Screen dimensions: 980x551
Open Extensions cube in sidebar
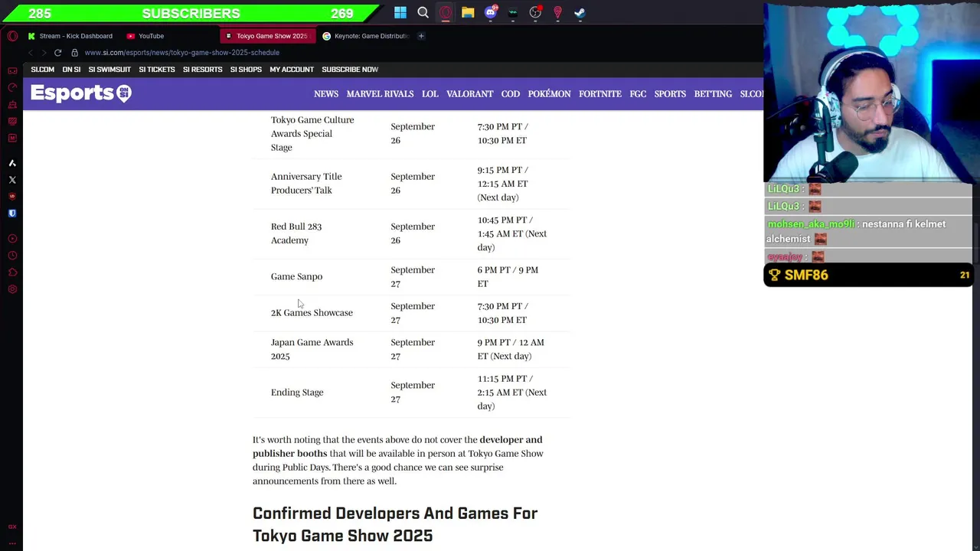point(12,272)
